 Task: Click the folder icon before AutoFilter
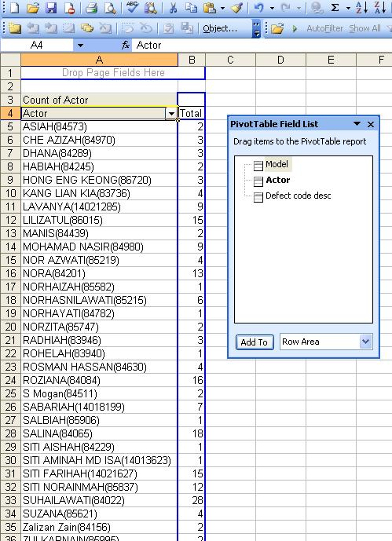(277, 28)
